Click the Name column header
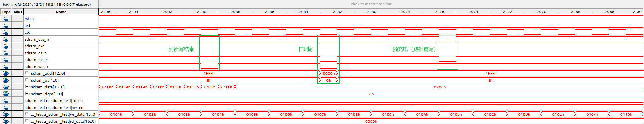The width and height of the screenshot is (644, 124). (61, 12)
